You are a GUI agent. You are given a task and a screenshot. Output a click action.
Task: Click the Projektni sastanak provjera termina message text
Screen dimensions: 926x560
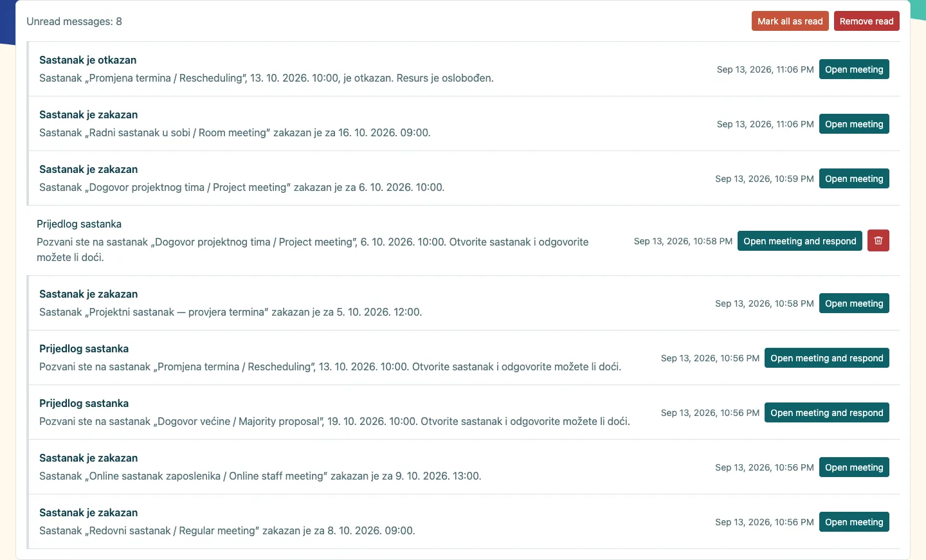click(230, 312)
